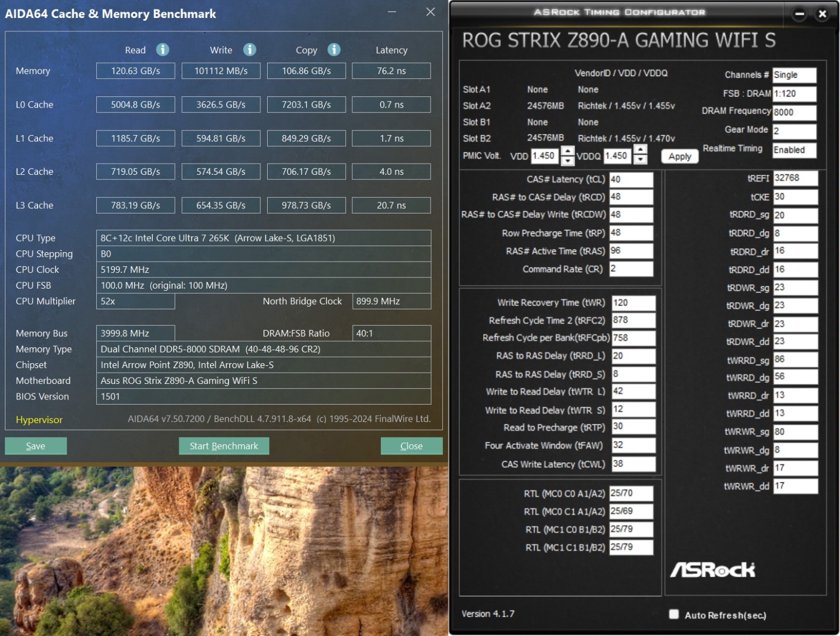Click the Read to Precharge (tRTP) field

point(633,426)
